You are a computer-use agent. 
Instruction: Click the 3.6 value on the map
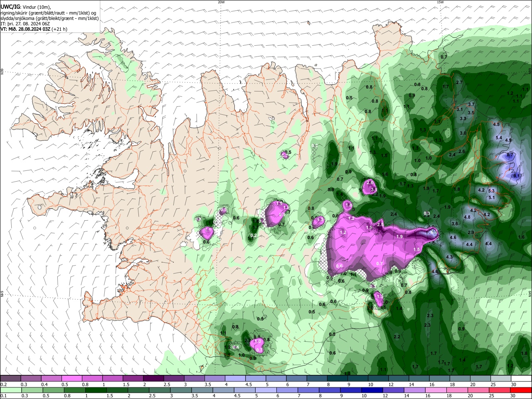click(x=455, y=224)
